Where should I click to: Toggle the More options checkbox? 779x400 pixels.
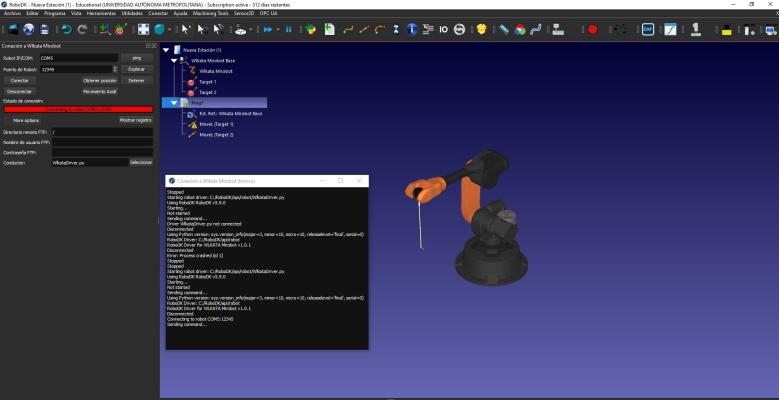(x=8, y=120)
